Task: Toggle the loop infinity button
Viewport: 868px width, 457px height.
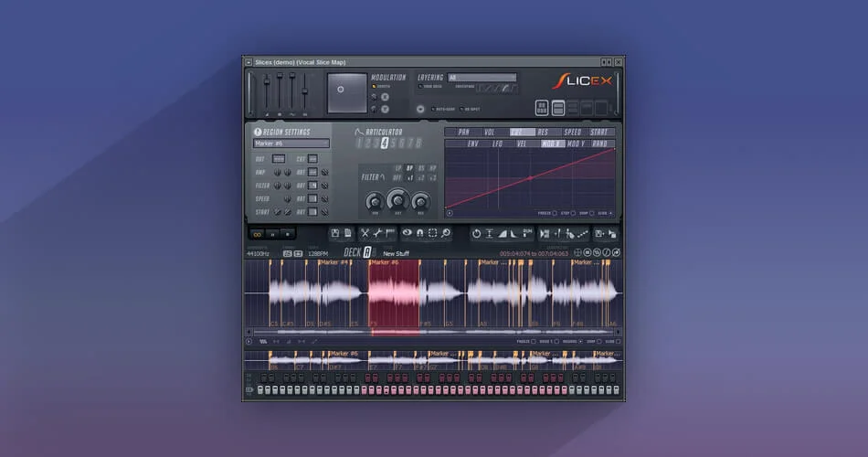Action: click(x=257, y=234)
